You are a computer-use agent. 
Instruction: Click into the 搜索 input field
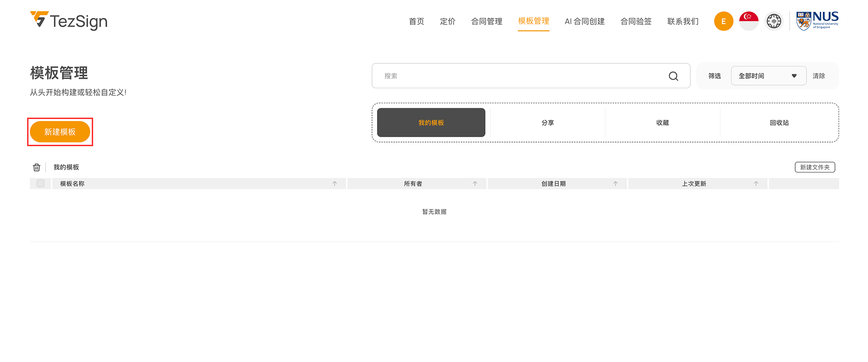pyautogui.click(x=520, y=76)
